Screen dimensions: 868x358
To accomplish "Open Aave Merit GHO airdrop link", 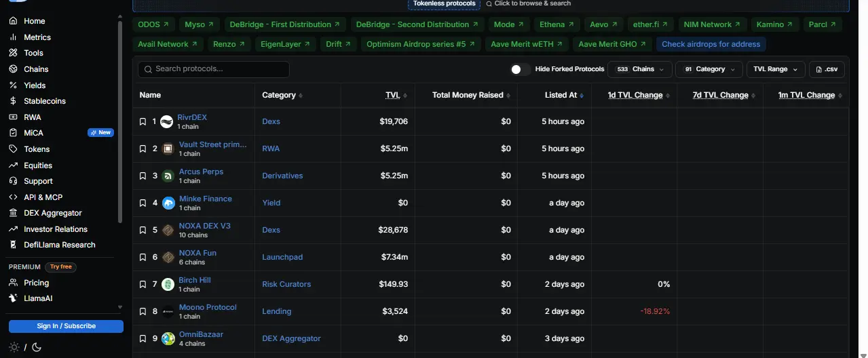I will click(611, 44).
